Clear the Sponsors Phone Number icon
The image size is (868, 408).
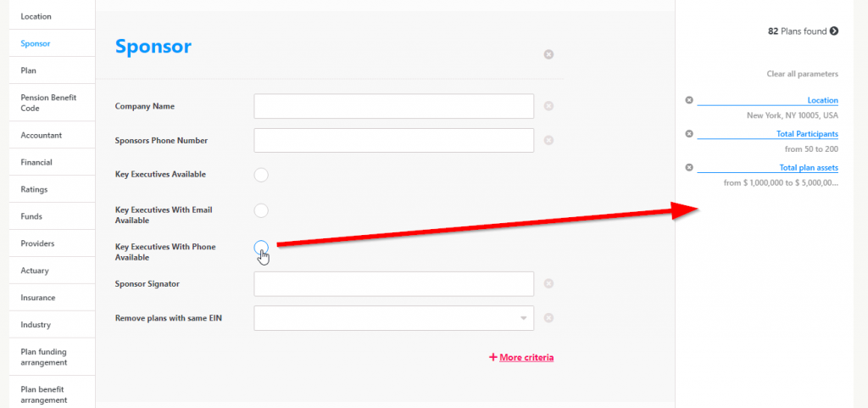point(548,140)
